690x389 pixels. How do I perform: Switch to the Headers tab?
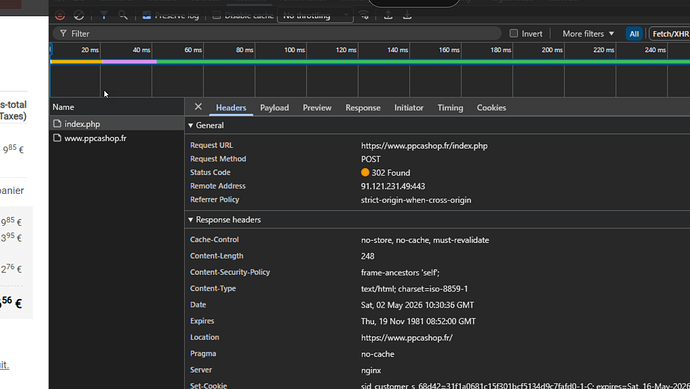231,108
